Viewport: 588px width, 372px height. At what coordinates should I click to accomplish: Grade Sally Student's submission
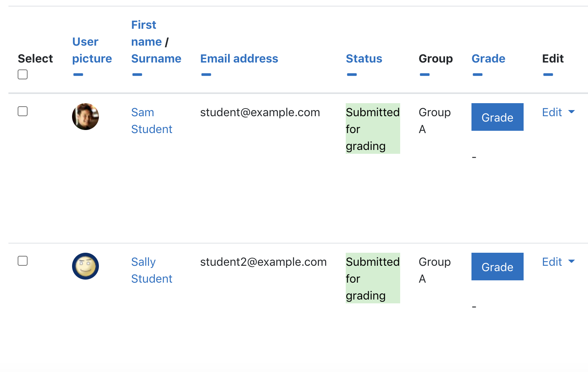pos(498,267)
